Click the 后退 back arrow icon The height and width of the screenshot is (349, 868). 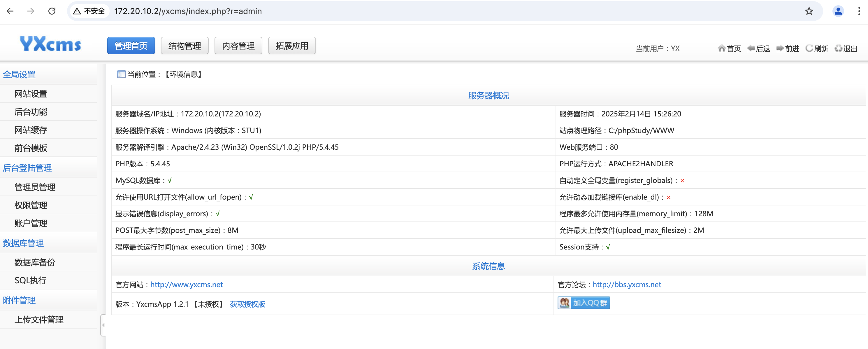(x=751, y=48)
